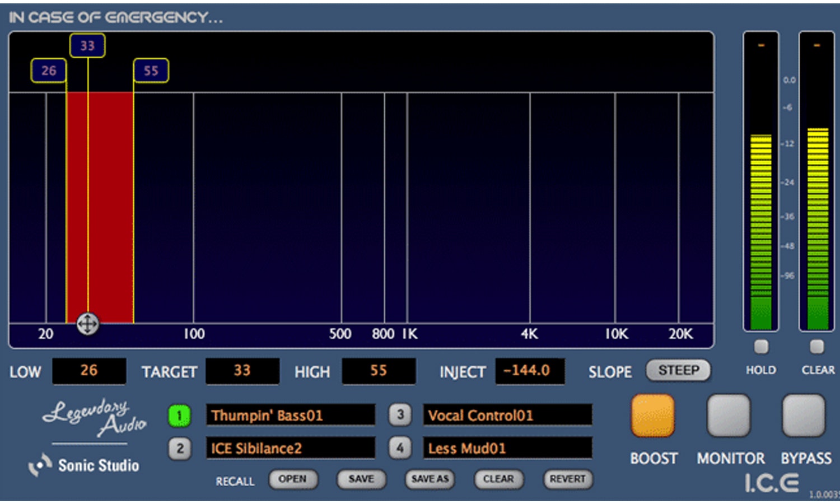Image resolution: width=840 pixels, height=504 pixels.
Task: Activate preset slot 2 for ICE Sibilance2
Action: pyautogui.click(x=180, y=448)
